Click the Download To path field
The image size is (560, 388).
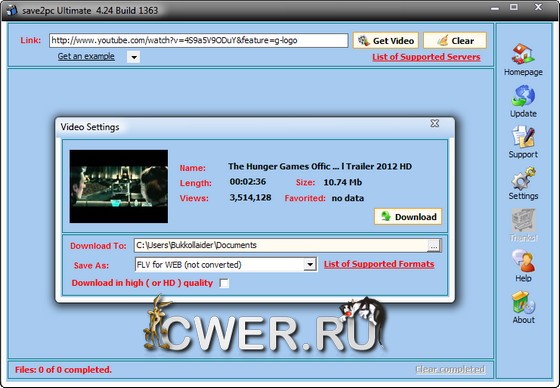281,245
